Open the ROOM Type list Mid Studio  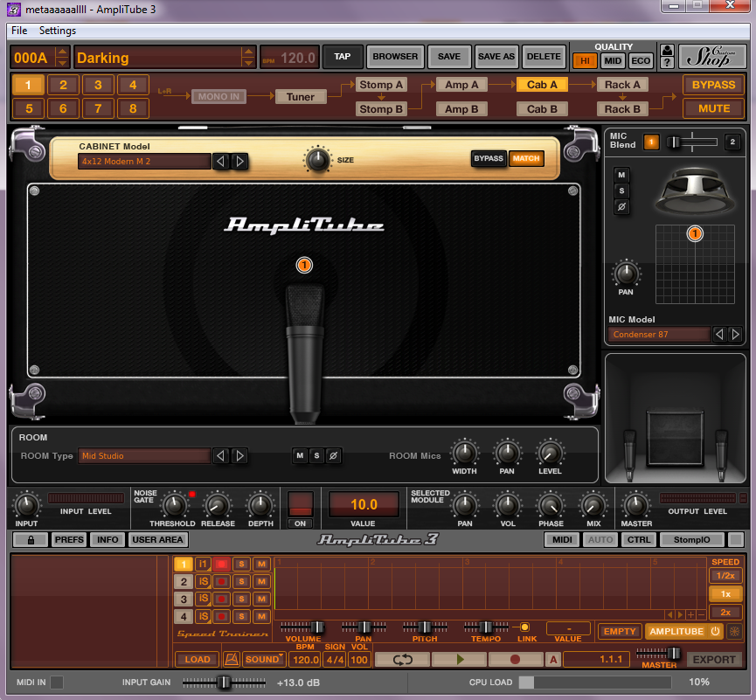[x=144, y=456]
